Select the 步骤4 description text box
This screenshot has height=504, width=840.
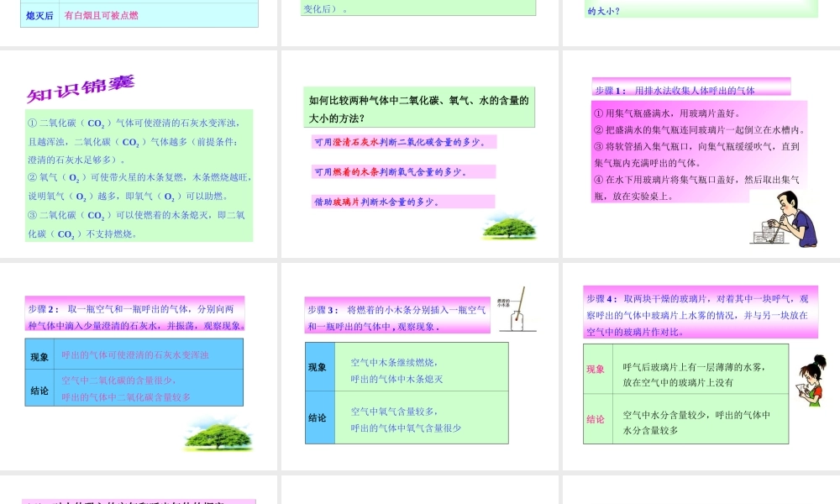[x=701, y=312]
